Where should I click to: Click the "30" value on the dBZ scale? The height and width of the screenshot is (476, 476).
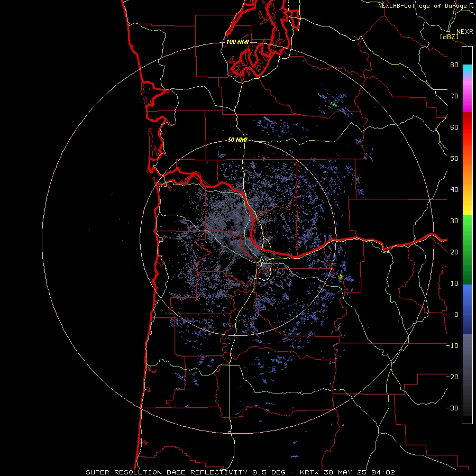click(454, 221)
